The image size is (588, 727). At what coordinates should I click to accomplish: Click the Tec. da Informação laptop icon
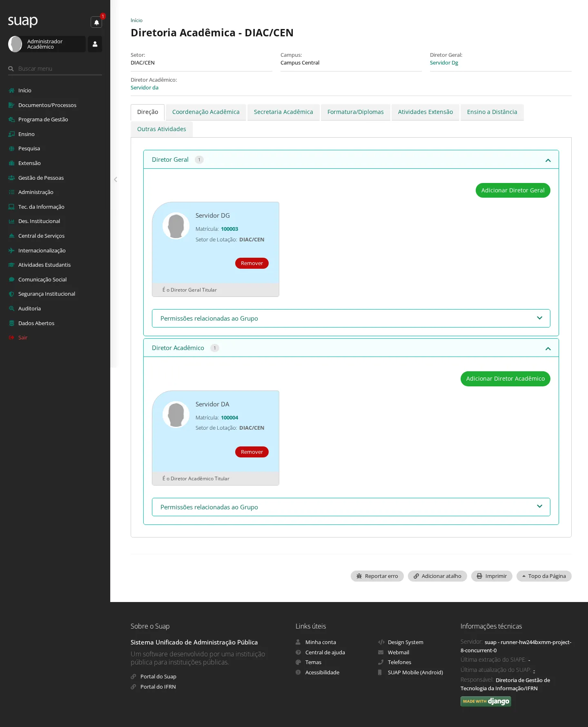pyautogui.click(x=11, y=207)
